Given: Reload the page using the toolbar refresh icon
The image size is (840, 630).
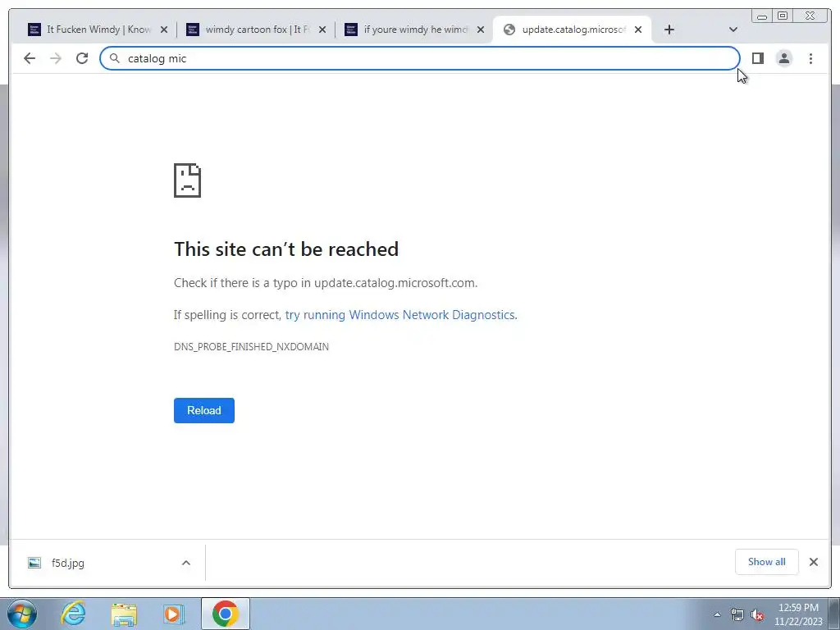Looking at the screenshot, I should pos(82,58).
